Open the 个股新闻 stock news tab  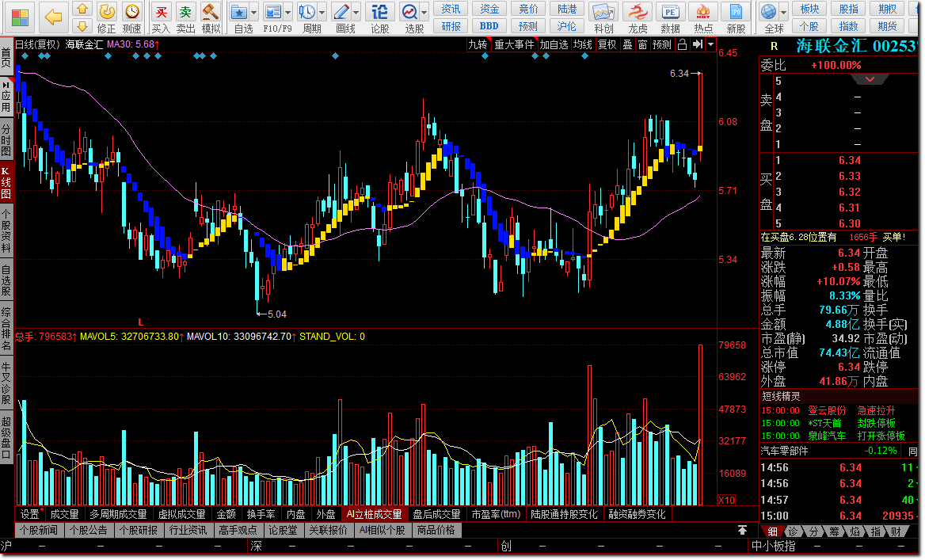(39, 530)
